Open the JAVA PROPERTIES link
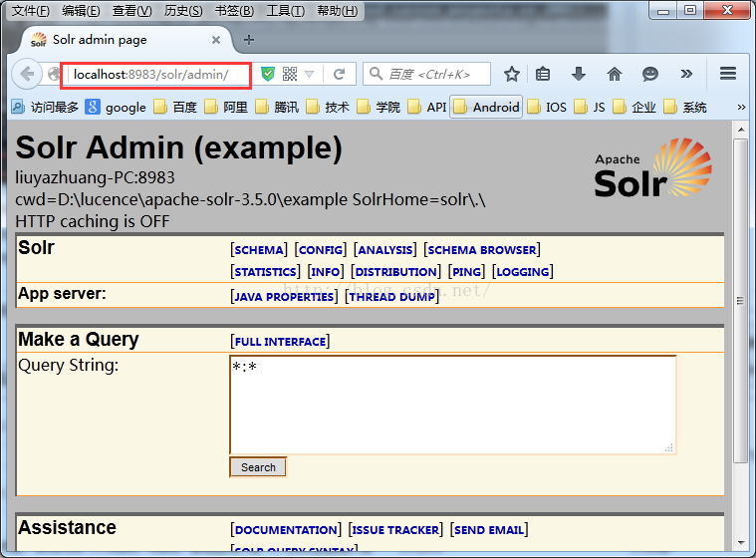Image resolution: width=756 pixels, height=558 pixels. 284,297
